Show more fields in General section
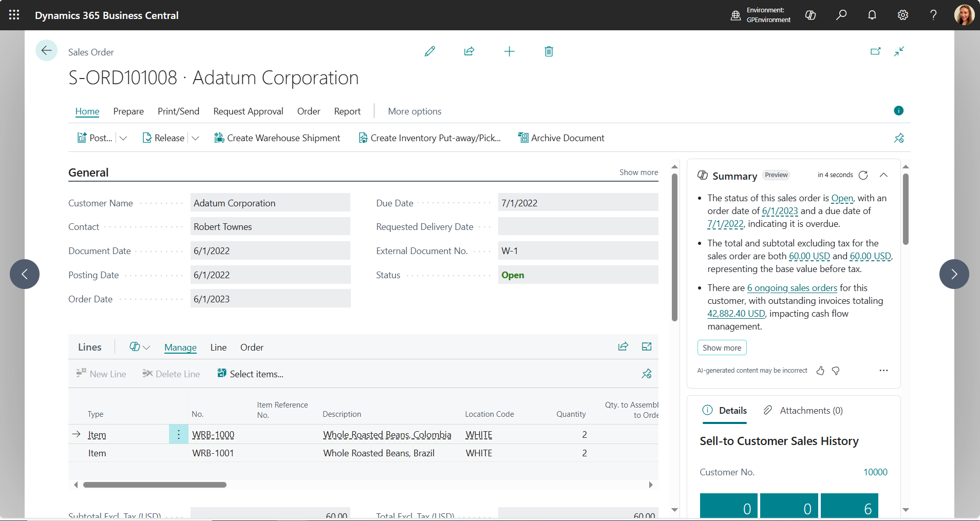980x521 pixels. tap(638, 172)
